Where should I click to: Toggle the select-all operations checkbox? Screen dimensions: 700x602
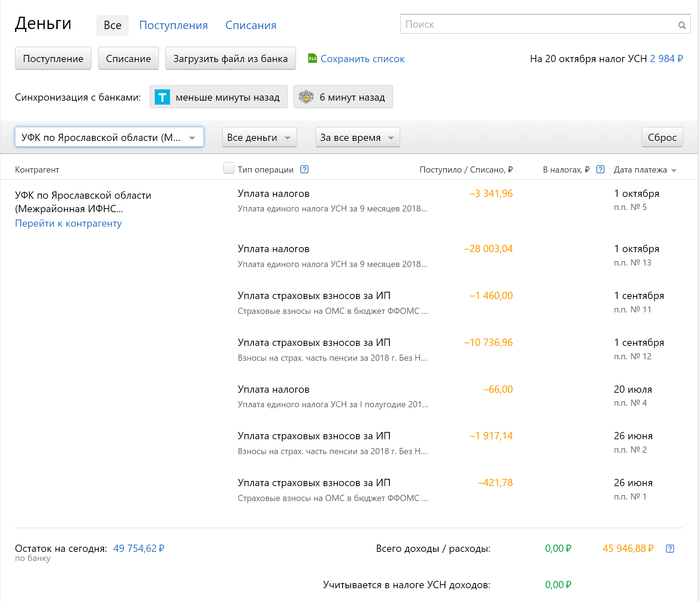coord(228,168)
